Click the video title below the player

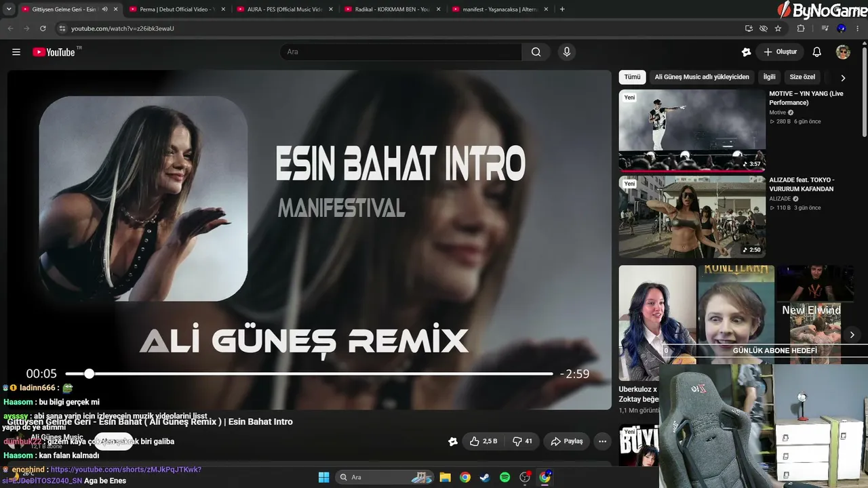point(150,422)
